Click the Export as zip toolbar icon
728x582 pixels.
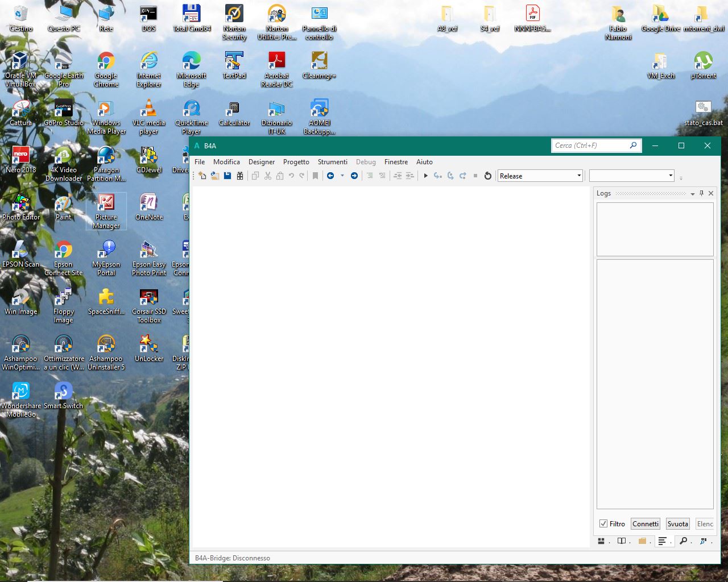(240, 176)
